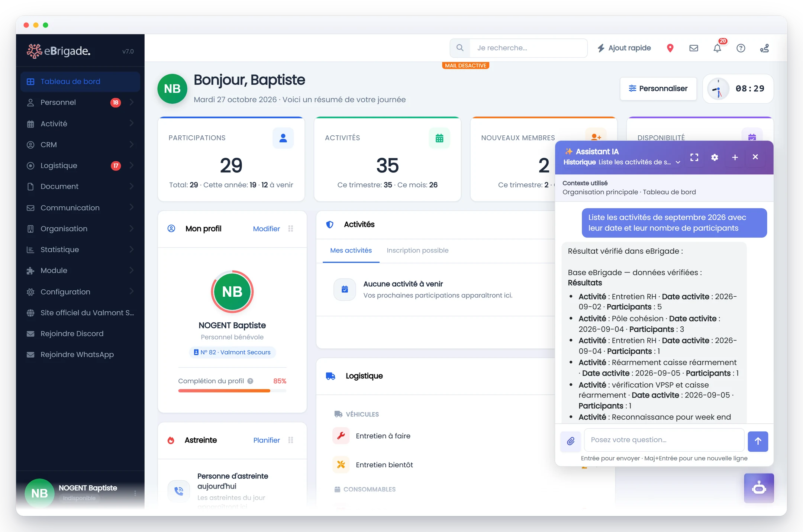Open Tableau de bord in sidebar
The width and height of the screenshot is (803, 532).
80,81
